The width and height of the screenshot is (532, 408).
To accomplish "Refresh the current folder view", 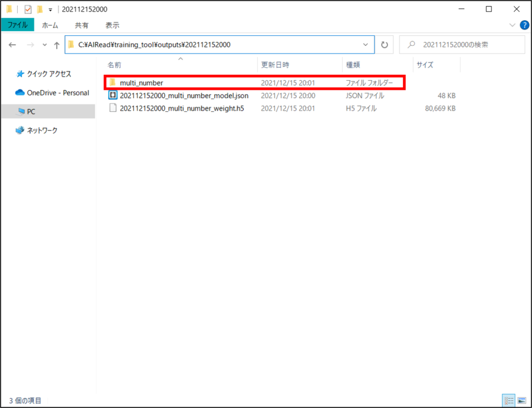I will pos(384,45).
